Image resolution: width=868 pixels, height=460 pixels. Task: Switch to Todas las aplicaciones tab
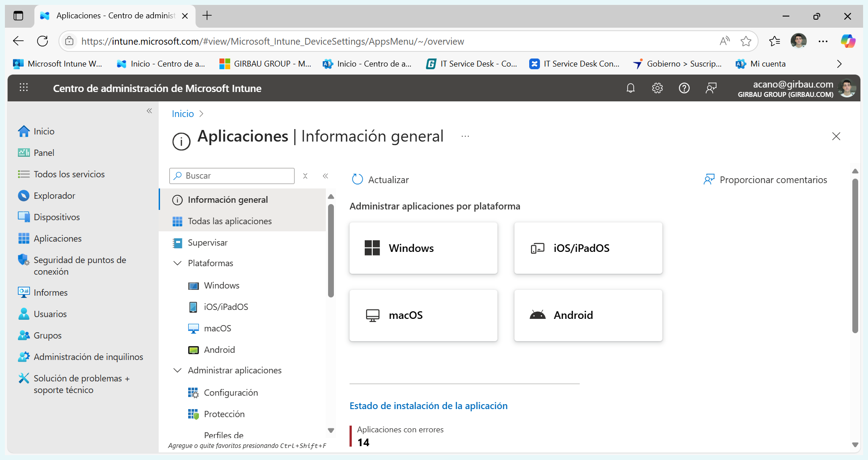tap(230, 221)
